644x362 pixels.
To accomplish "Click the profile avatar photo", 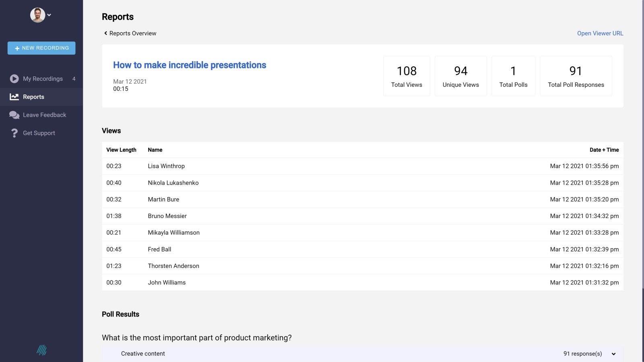I will tap(37, 14).
